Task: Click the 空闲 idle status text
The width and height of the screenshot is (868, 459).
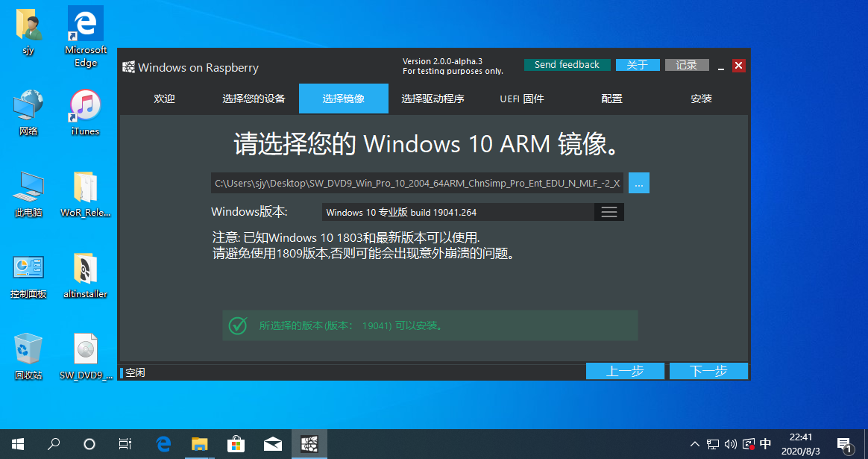Action: (135, 372)
